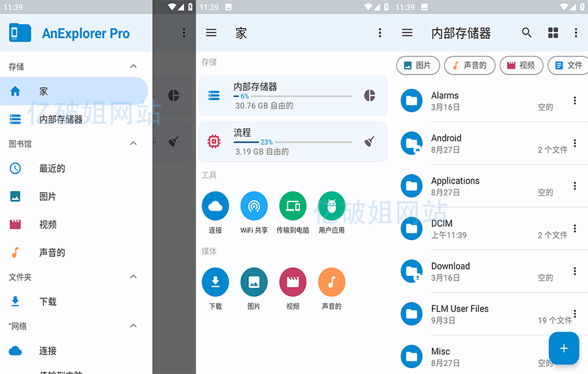Click the 23% memory usage bar

[x=293, y=142]
